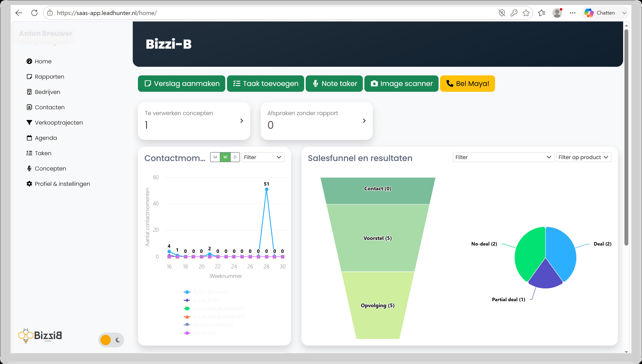Toggle the Anton Brouwer series in the legend
Viewport: 642px width, 364px height.
[x=205, y=292]
